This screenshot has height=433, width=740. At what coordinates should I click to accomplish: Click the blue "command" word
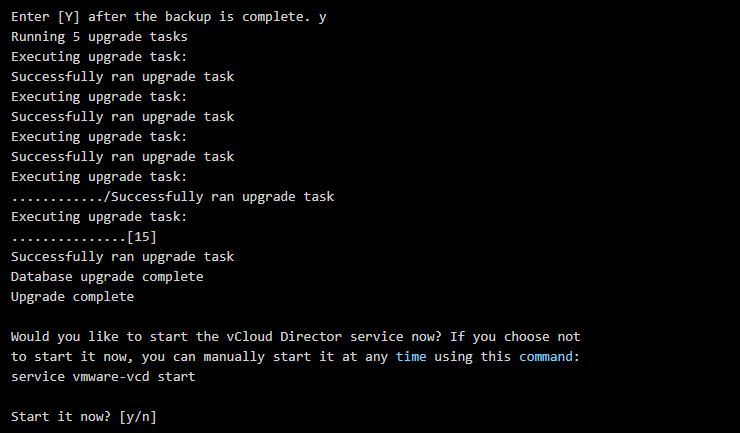tap(548, 356)
